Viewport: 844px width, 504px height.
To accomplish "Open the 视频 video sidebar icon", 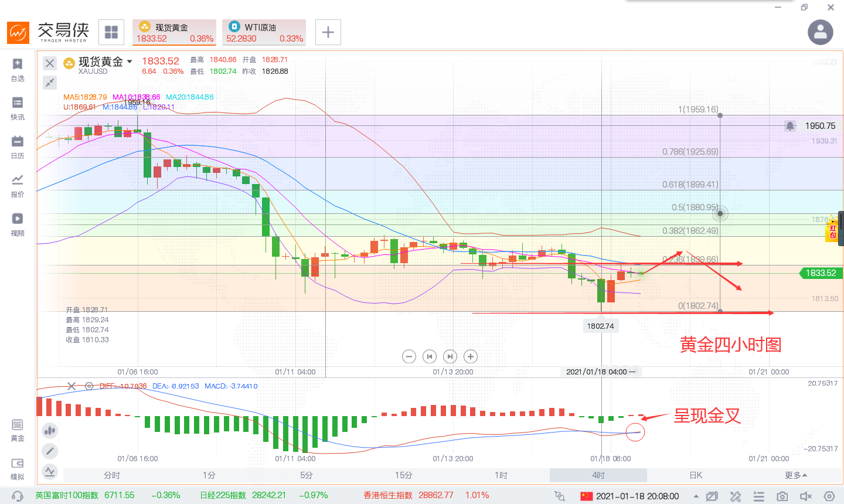I will (x=18, y=224).
